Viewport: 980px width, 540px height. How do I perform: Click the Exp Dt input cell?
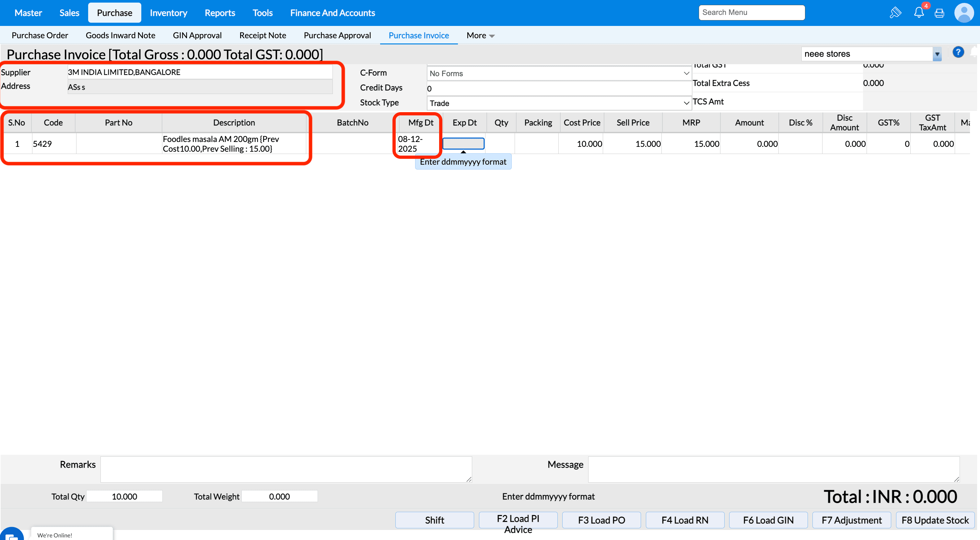(463, 144)
